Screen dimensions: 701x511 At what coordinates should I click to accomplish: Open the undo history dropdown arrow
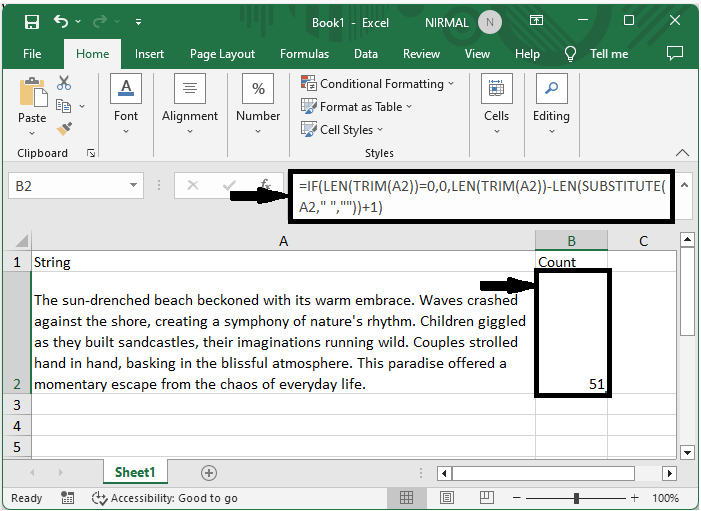(x=78, y=21)
